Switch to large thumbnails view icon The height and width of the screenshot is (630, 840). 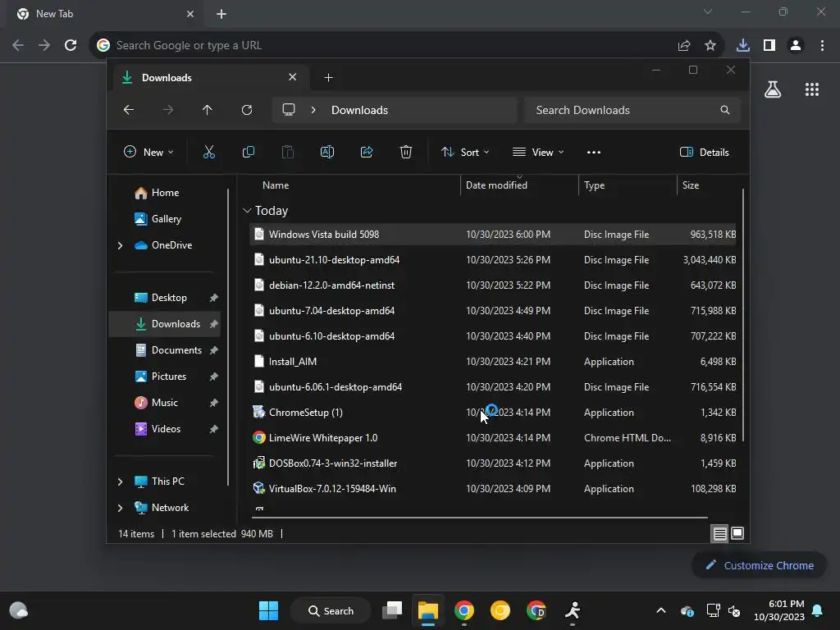737,533
